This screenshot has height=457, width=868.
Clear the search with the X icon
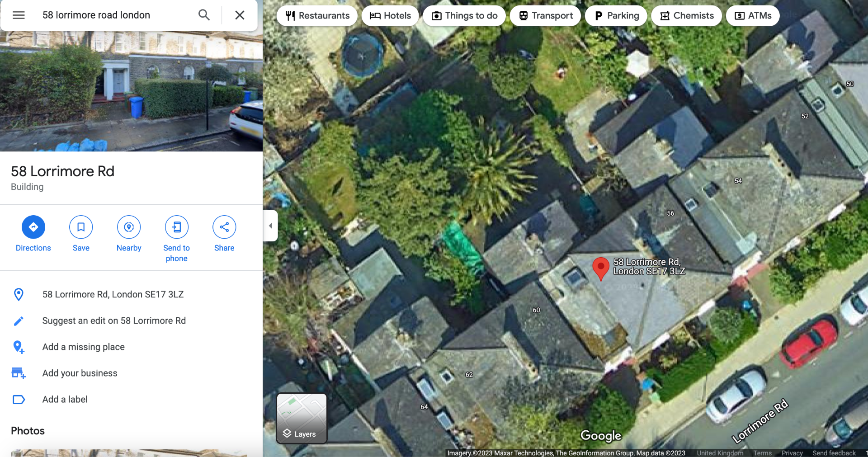click(x=240, y=15)
